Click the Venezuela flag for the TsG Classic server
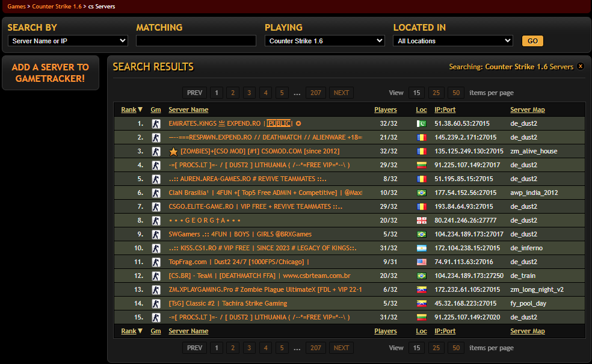 (421, 303)
